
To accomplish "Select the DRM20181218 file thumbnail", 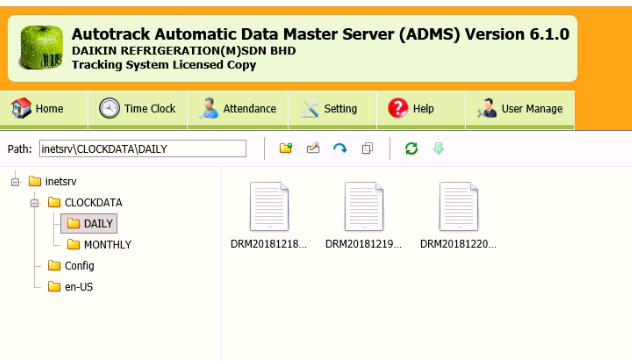I will 269,216.
